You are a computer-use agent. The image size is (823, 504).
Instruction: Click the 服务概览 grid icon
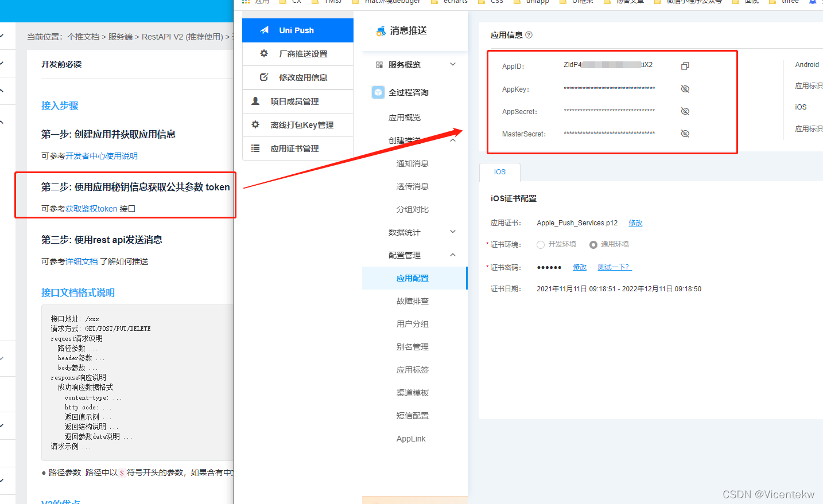(379, 65)
